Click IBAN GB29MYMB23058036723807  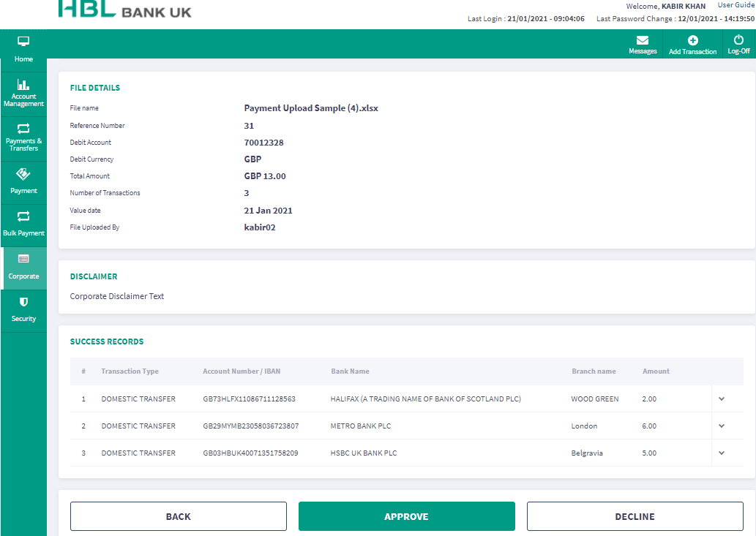coord(251,426)
